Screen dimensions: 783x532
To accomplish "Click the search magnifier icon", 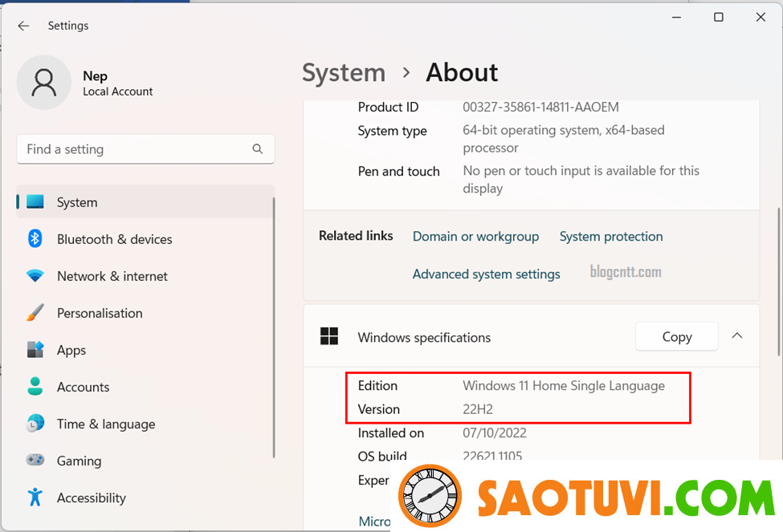I will 258,148.
